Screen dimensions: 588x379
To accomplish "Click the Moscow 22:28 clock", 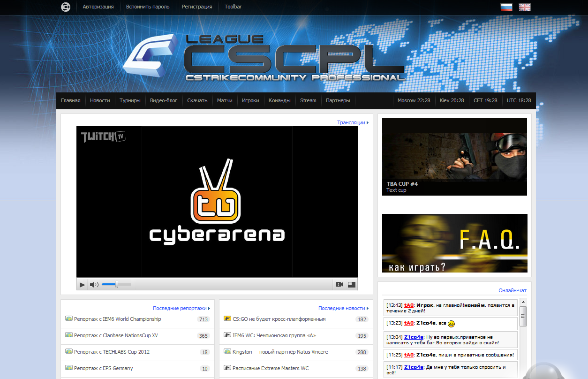I will (x=414, y=100).
